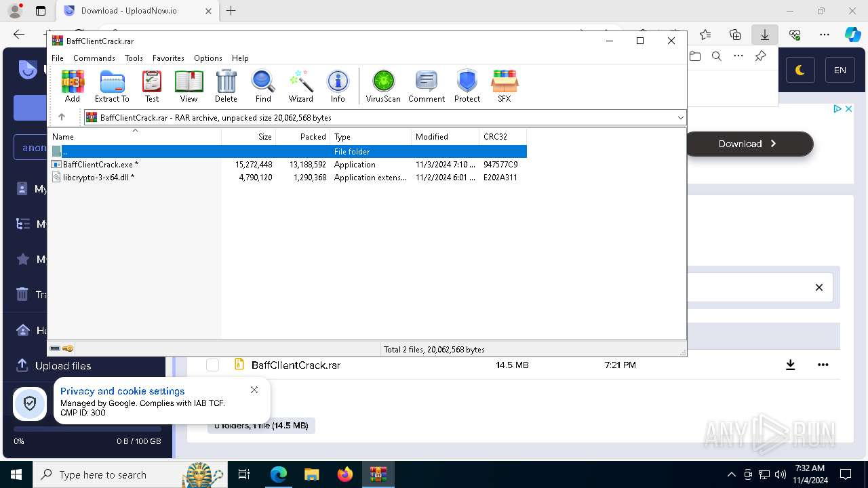
Task: Open Copilot in Edge
Action: (853, 35)
